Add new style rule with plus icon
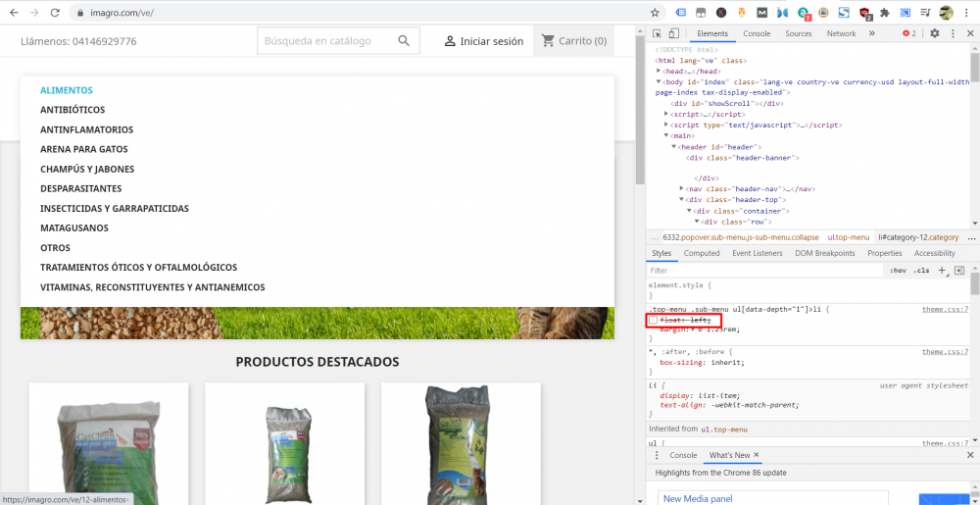 [943, 271]
